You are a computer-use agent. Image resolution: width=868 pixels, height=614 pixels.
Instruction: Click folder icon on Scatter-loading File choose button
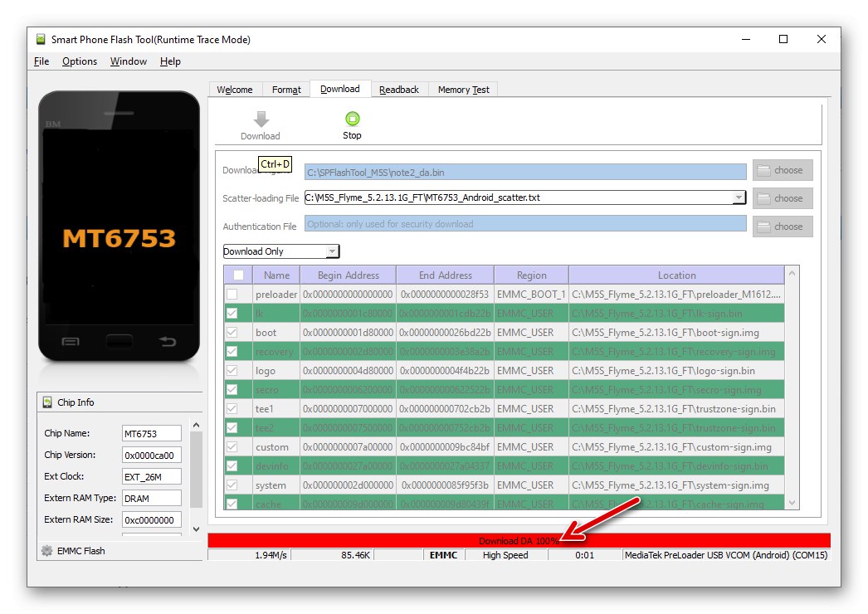[x=765, y=198]
